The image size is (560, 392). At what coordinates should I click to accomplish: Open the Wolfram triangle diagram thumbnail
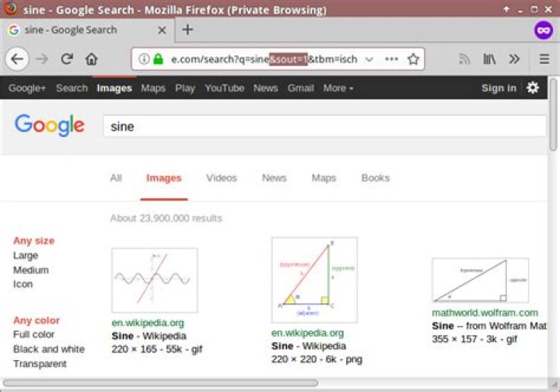pyautogui.click(x=481, y=280)
